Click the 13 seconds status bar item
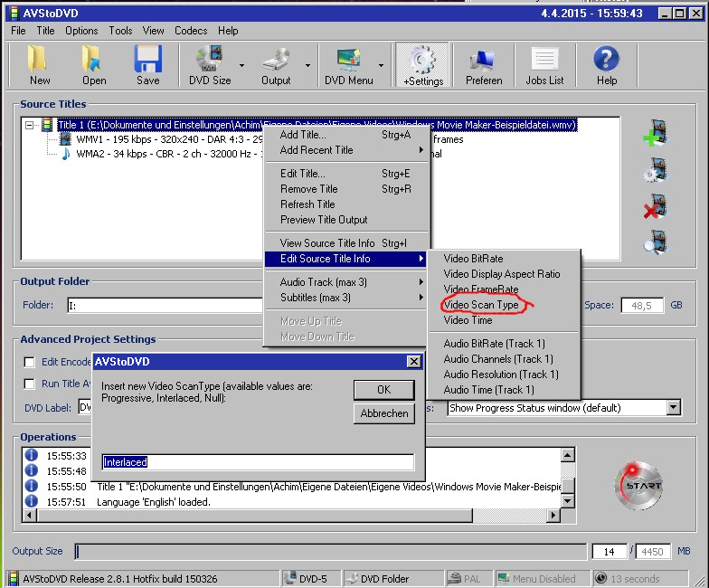The width and height of the screenshot is (709, 588). tap(639, 579)
